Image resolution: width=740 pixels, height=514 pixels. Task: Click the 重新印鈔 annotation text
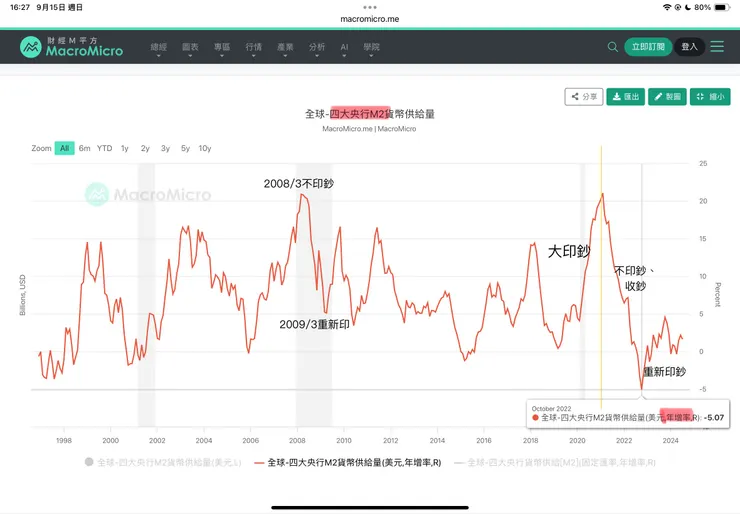664,371
